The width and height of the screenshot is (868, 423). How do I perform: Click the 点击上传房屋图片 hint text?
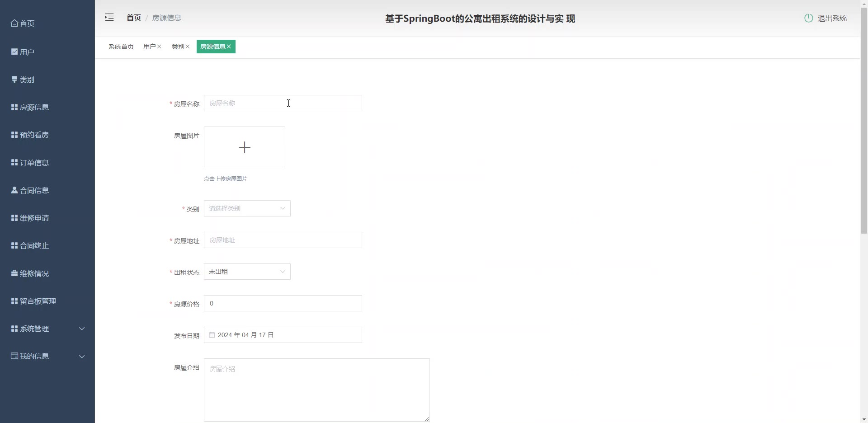[226, 179]
